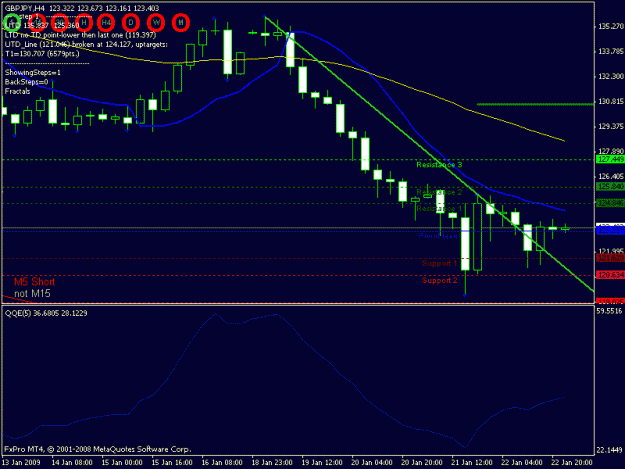Click the 'LTD no TD point-lower' comment line

80,35
